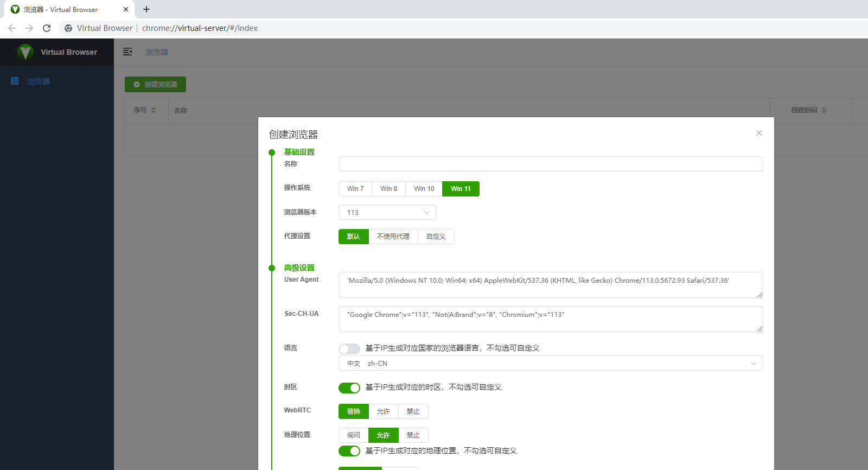This screenshot has height=470, width=868.
Task: Click the browser reload icon
Action: [47, 28]
